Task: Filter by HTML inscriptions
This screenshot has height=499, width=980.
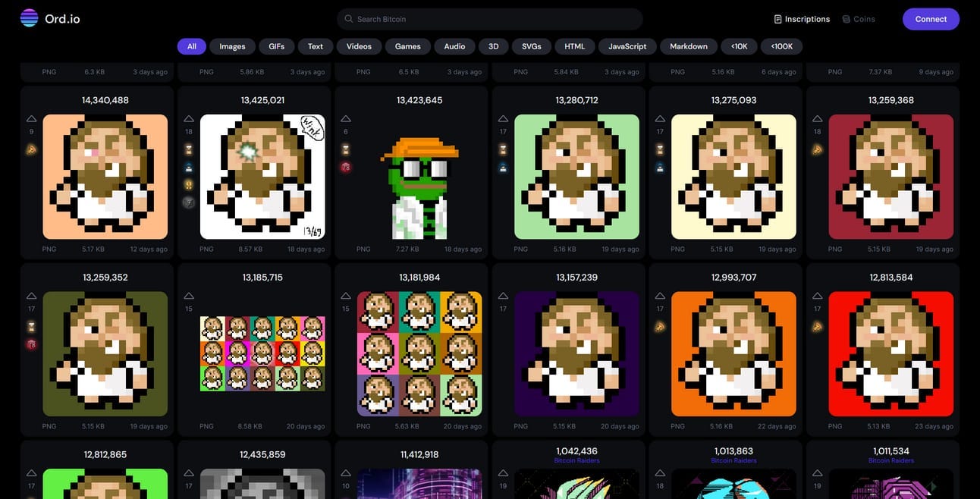Action: pos(575,46)
